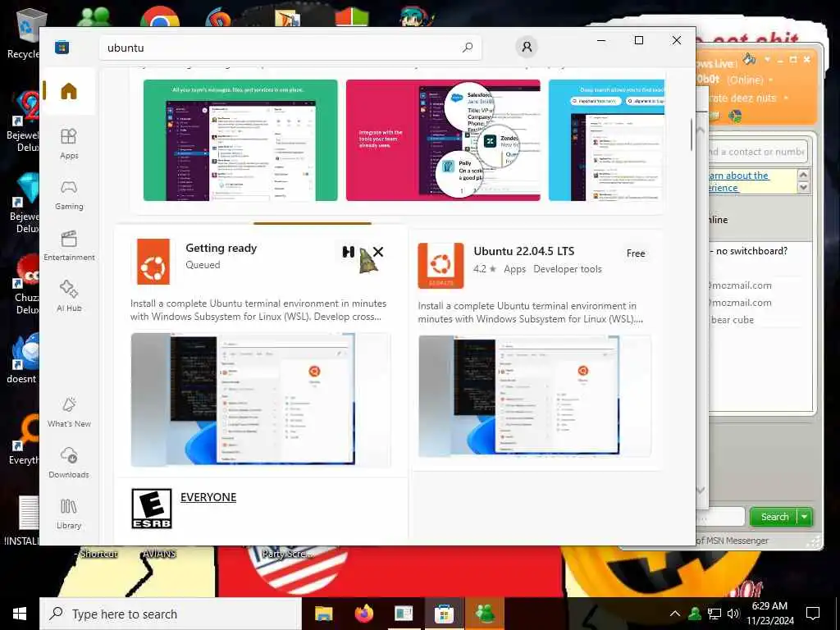Open Library in Store sidebar
The width and height of the screenshot is (840, 630).
coord(69,514)
